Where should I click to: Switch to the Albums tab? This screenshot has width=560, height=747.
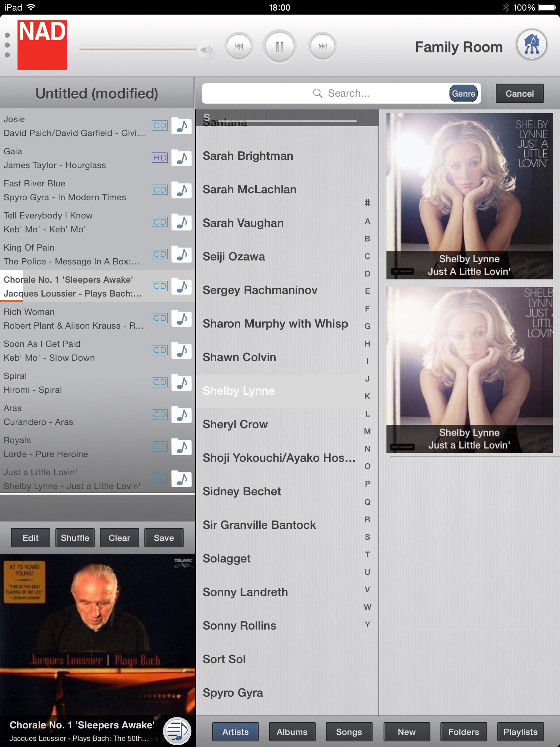pos(292,732)
